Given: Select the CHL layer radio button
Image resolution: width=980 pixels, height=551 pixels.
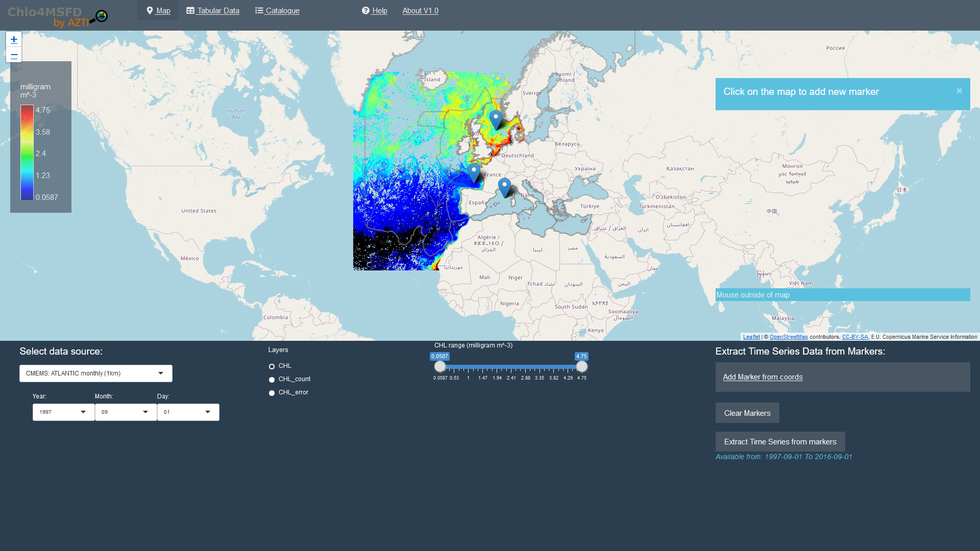Looking at the screenshot, I should coord(272,366).
